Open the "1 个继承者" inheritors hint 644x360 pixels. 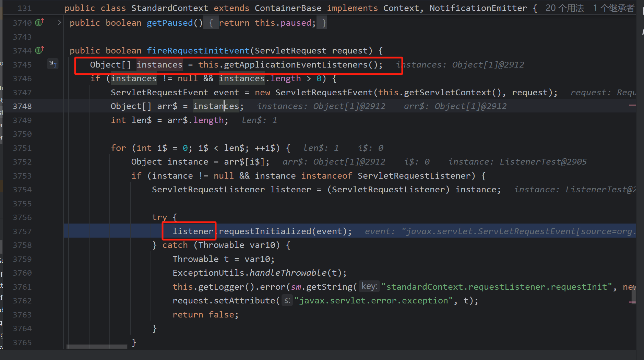coord(613,8)
